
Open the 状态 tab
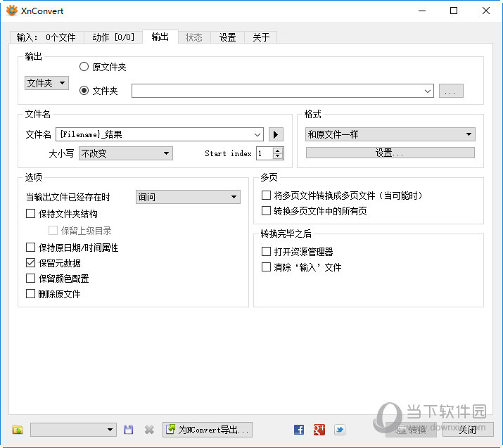point(194,37)
